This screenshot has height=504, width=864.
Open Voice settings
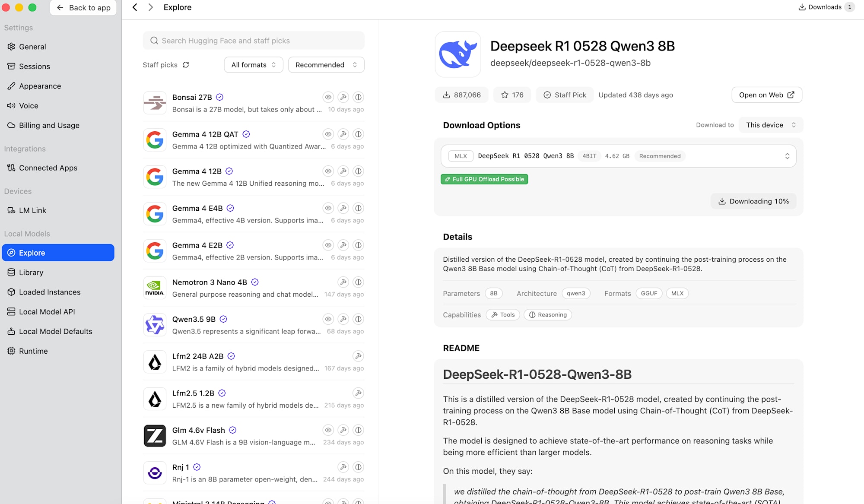pyautogui.click(x=58, y=105)
